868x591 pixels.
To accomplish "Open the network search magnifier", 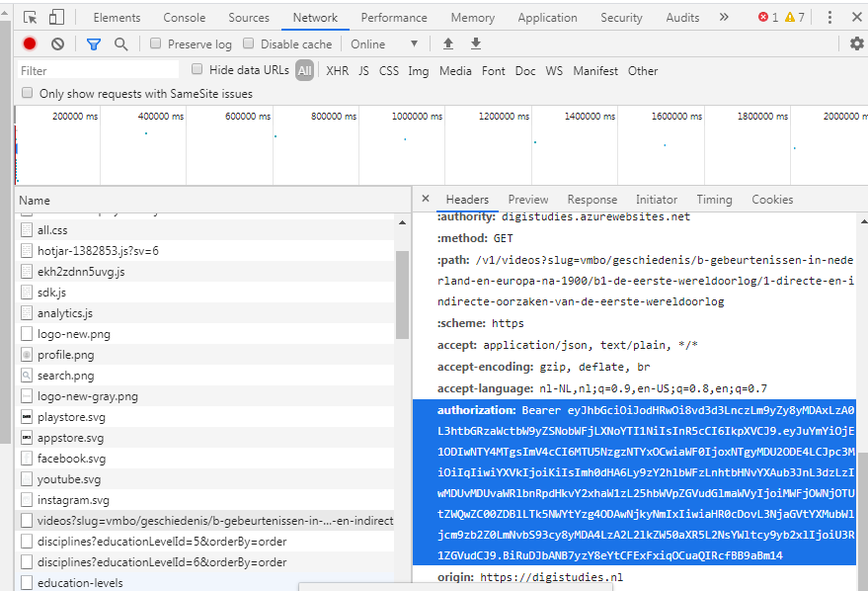I will (x=120, y=43).
